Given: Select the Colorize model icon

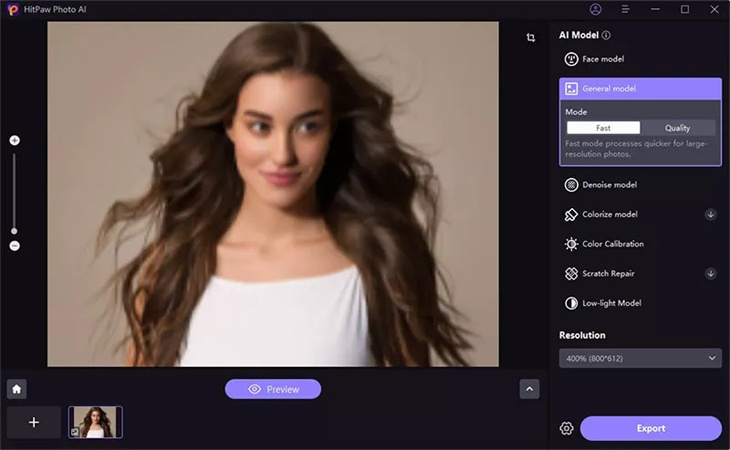Looking at the screenshot, I should (571, 215).
